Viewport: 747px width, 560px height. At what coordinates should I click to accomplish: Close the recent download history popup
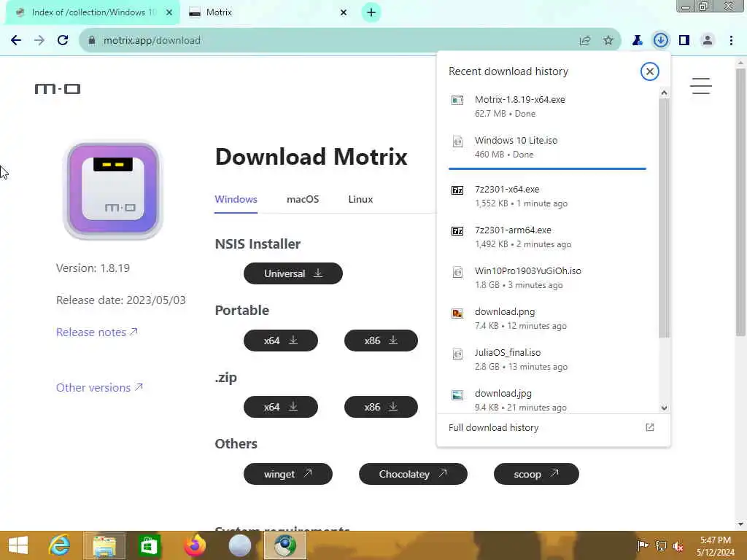(x=649, y=71)
